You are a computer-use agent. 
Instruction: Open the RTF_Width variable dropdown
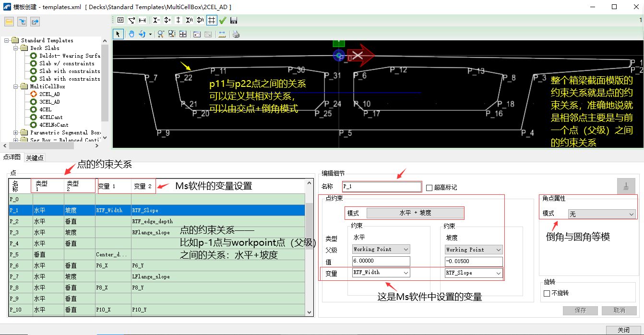pyautogui.click(x=381, y=272)
